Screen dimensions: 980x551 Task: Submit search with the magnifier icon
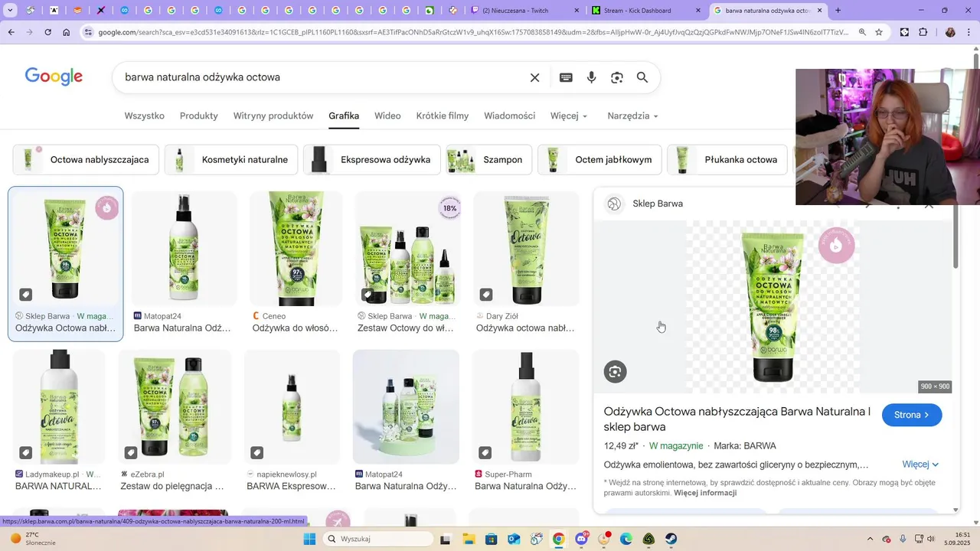pyautogui.click(x=642, y=77)
